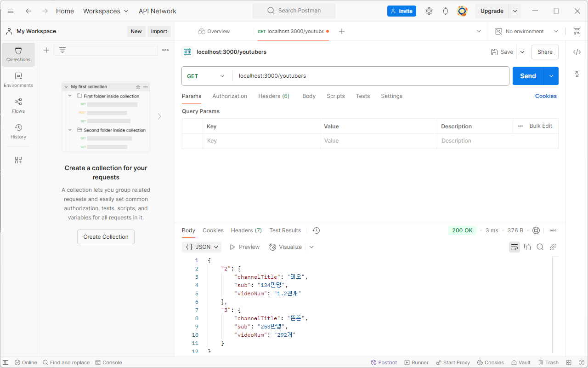Open the network globe icon in response bar
The image size is (588, 368).
[536, 230]
